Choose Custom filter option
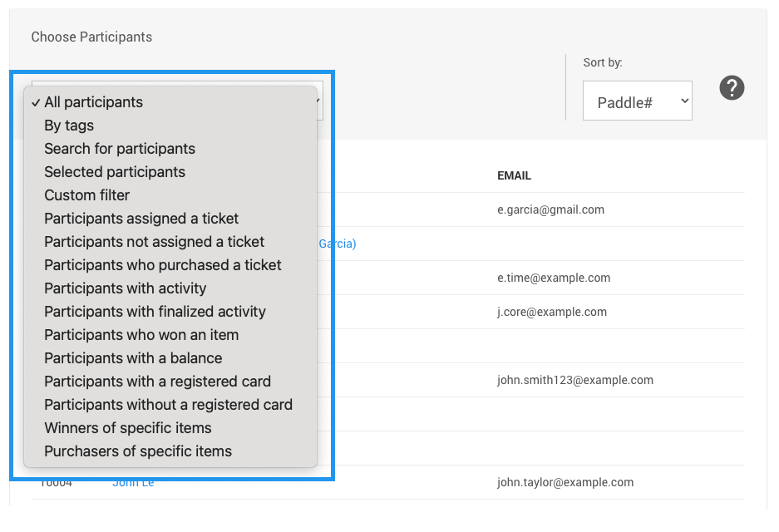 pyautogui.click(x=87, y=195)
